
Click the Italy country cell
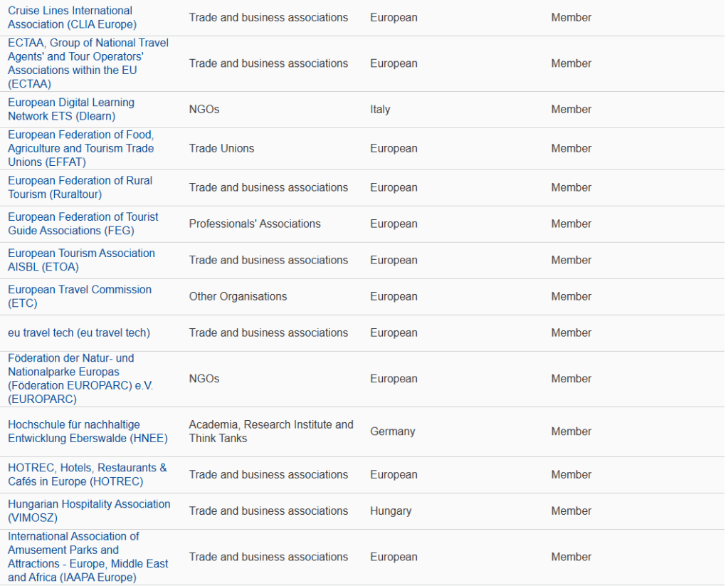pyautogui.click(x=380, y=110)
